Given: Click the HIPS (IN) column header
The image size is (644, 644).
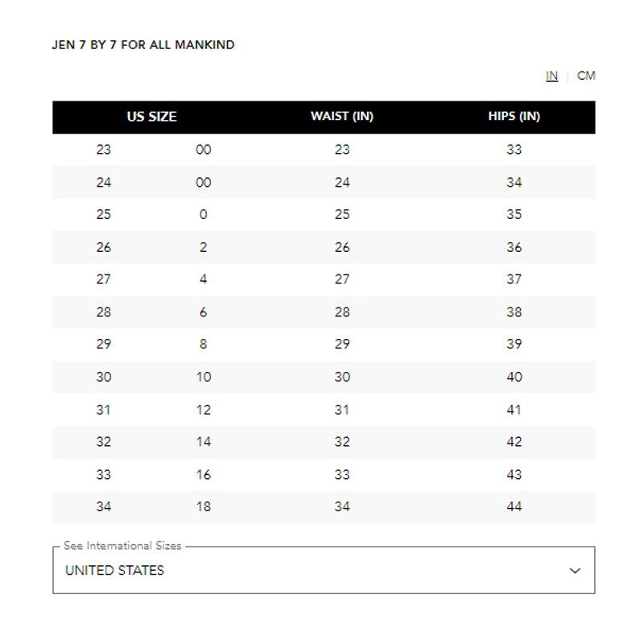Looking at the screenshot, I should pos(514,116).
